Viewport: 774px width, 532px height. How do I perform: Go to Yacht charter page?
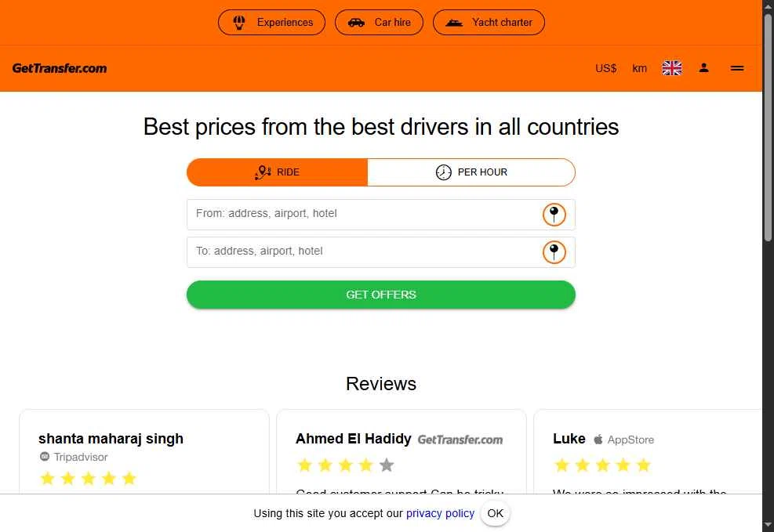point(489,23)
